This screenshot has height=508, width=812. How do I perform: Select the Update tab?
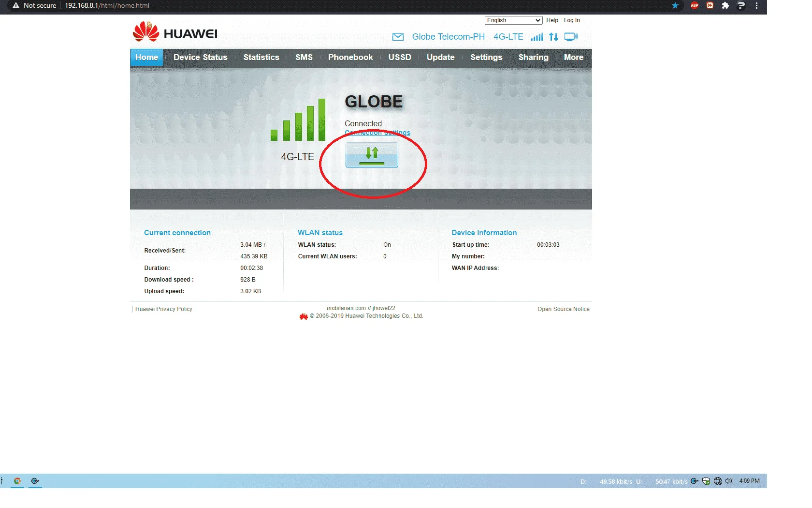pos(440,57)
